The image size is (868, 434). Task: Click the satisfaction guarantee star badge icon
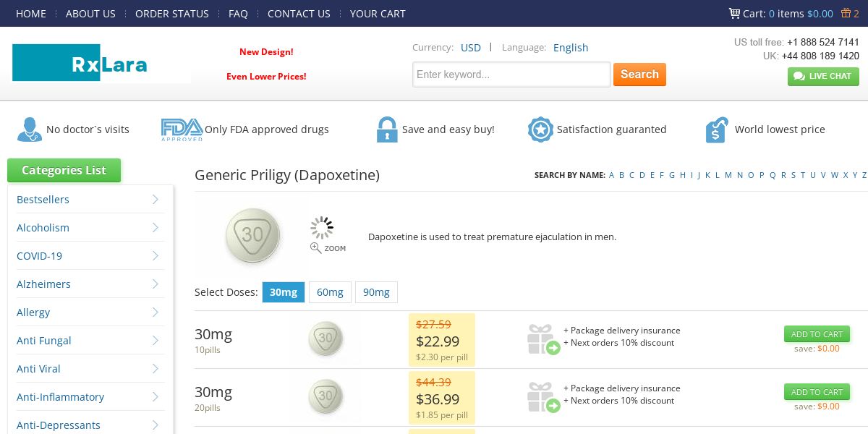pos(540,129)
